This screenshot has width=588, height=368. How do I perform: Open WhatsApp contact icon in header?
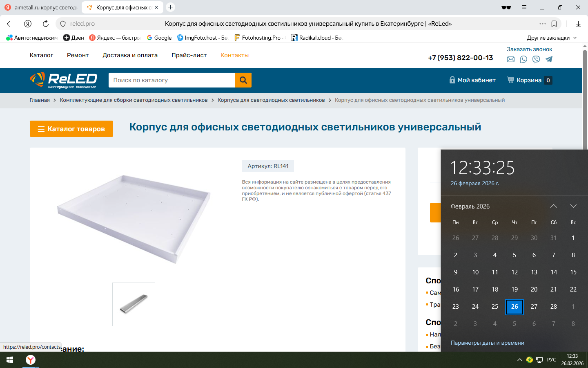[523, 59]
